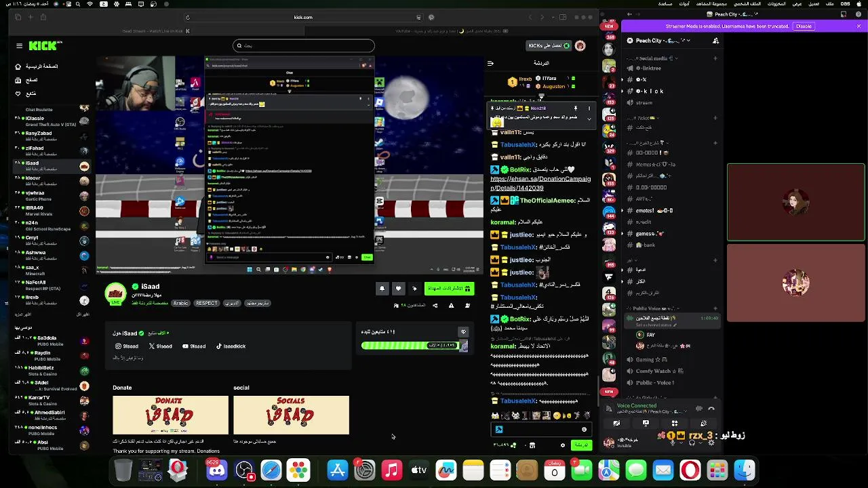Open iBRA49 Marvel Rivals channel
The image size is (868, 488).
pos(51,210)
